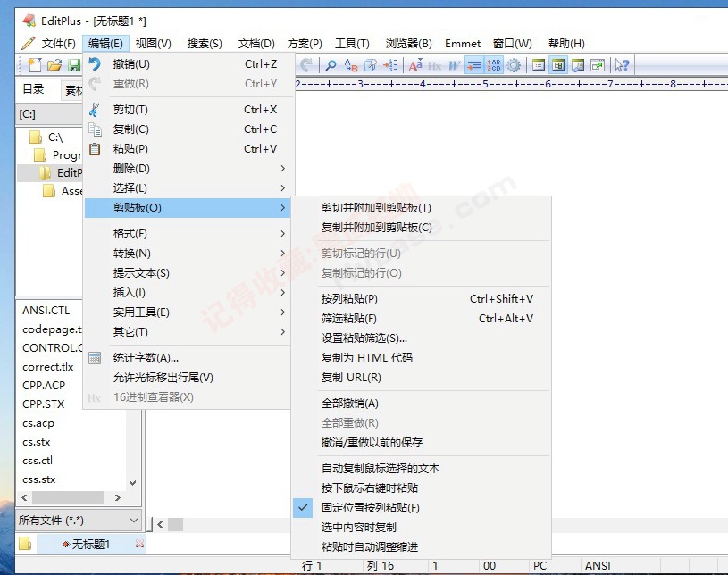
Task: Close the 无标题1 document tab
Action: [x=139, y=544]
